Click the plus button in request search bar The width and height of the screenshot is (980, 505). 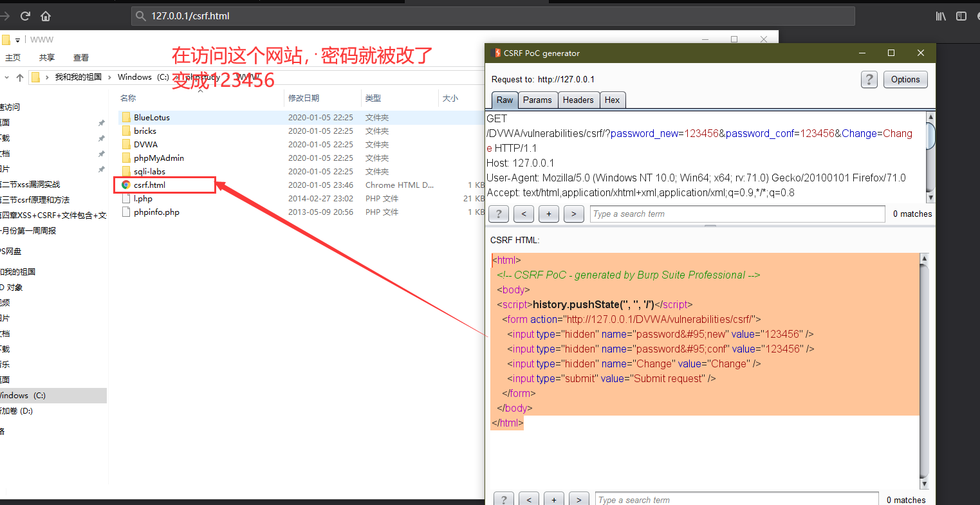coord(549,214)
